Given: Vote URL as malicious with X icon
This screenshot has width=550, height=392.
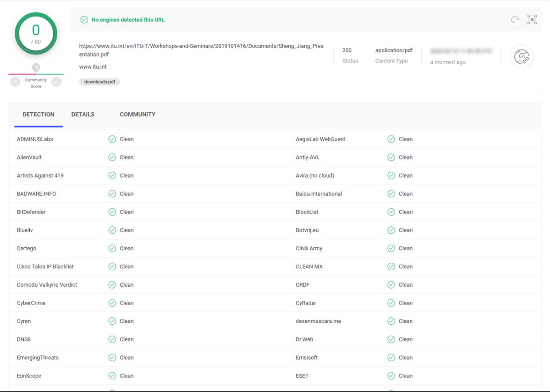Looking at the screenshot, I should 15,82.
